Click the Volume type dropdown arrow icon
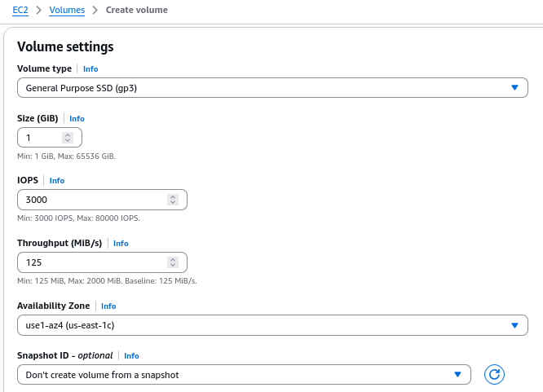 (x=514, y=87)
